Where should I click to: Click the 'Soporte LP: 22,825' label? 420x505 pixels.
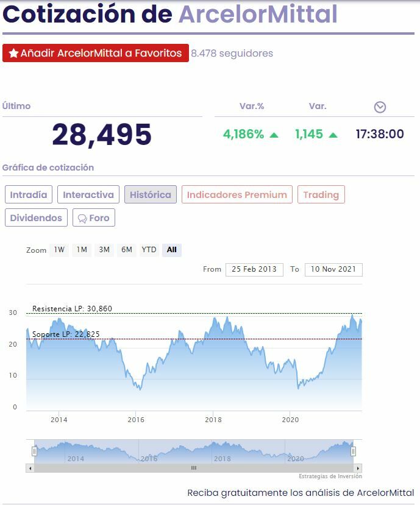tap(66, 334)
